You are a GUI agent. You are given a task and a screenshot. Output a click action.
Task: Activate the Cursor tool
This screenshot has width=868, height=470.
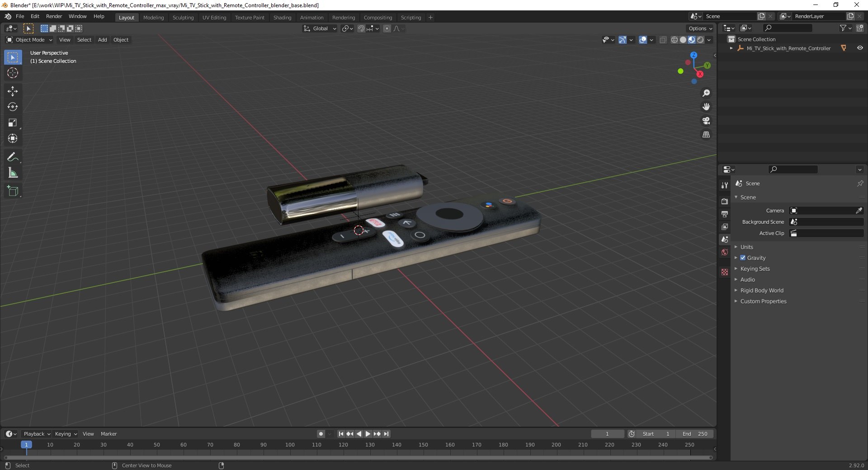[13, 73]
